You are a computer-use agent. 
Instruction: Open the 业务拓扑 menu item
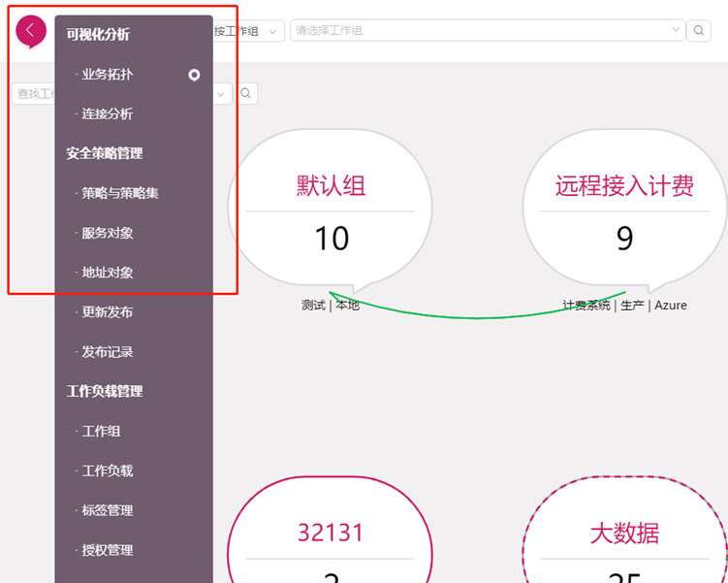tap(108, 75)
